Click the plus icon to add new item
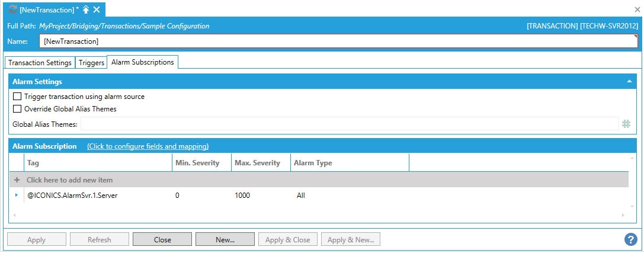The image size is (644, 253). pos(17,180)
